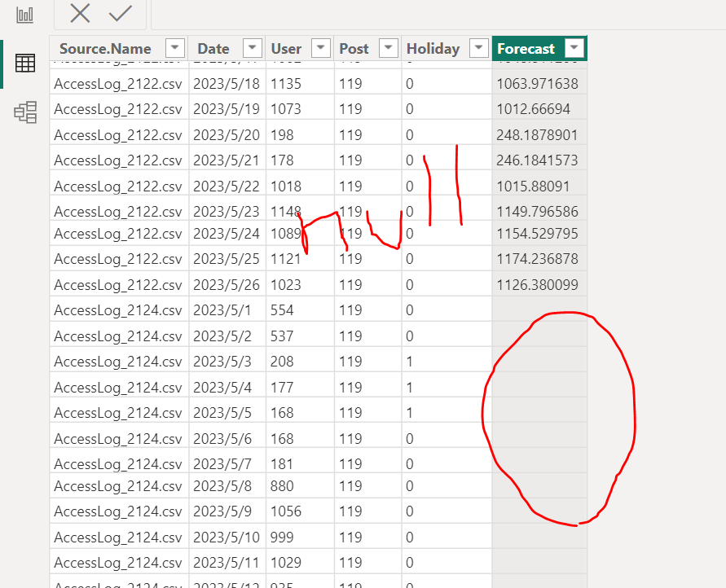Open Post column filter dropdown
The image size is (726, 588).
(389, 48)
